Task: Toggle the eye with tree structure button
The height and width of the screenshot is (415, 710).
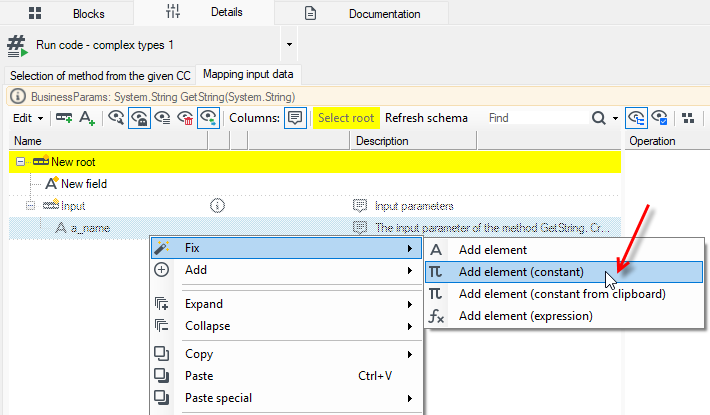Action: 636,118
